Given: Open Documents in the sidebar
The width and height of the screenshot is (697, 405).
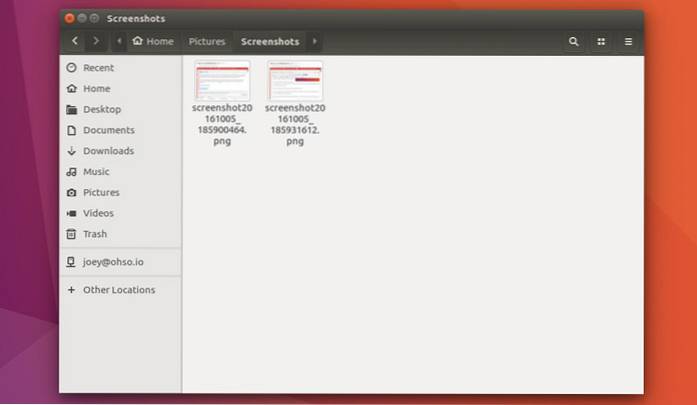Looking at the screenshot, I should click(108, 130).
